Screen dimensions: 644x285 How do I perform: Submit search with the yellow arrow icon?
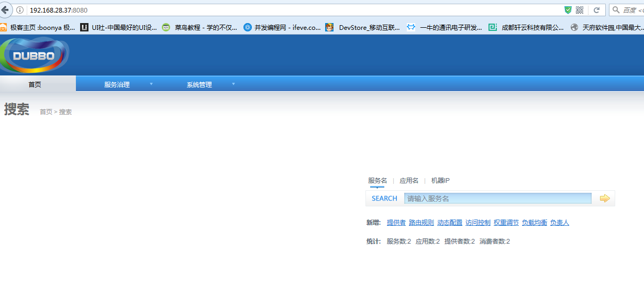click(605, 198)
